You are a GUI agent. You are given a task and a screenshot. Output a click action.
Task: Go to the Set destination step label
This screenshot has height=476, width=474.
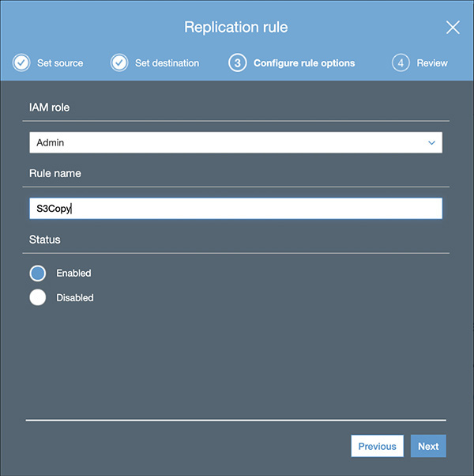pyautogui.click(x=168, y=62)
